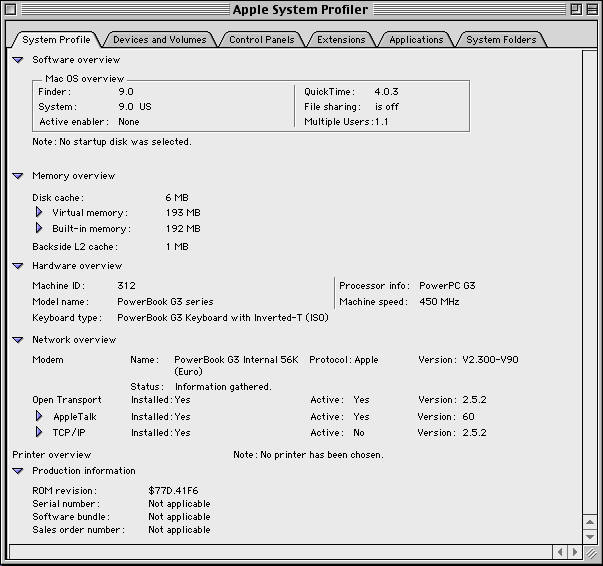Click the 'PowerBook G3 series' model name

(x=165, y=302)
